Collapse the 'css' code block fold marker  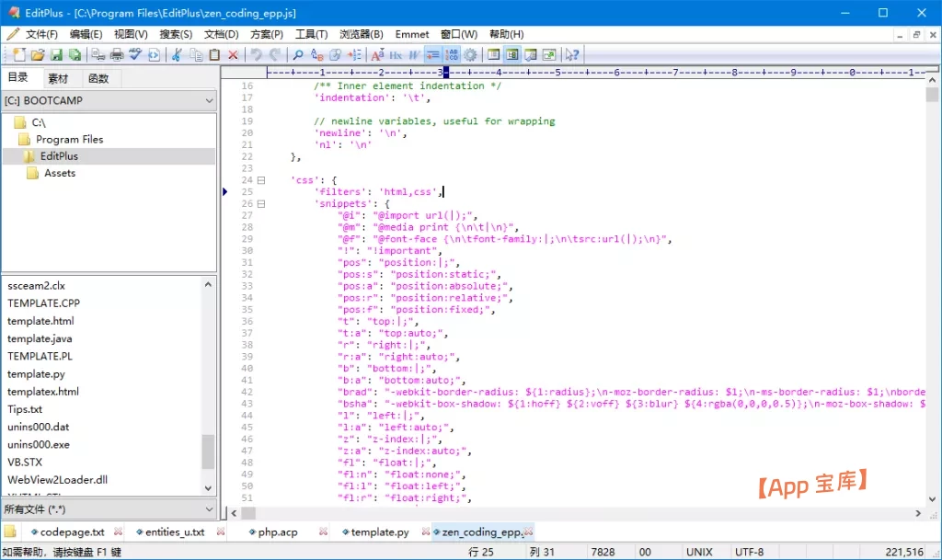coord(261,180)
